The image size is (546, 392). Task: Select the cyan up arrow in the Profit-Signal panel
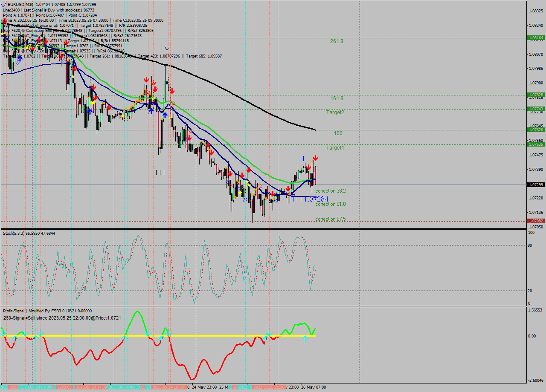(x=305, y=340)
